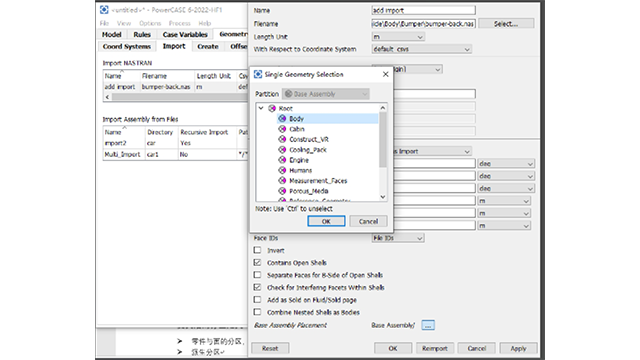Enable Separate Faces for B-Side of Open Shells
The height and width of the screenshot is (360, 640).
pos(257,275)
